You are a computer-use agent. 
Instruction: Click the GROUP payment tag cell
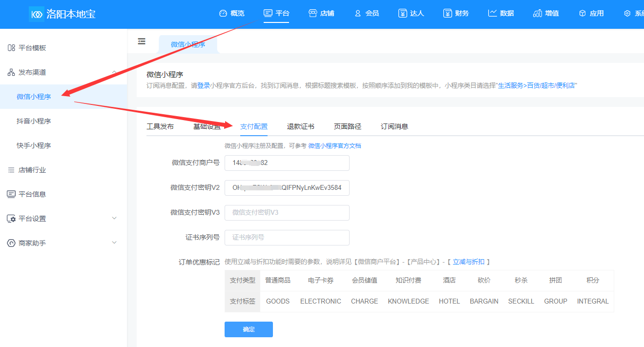click(x=556, y=301)
